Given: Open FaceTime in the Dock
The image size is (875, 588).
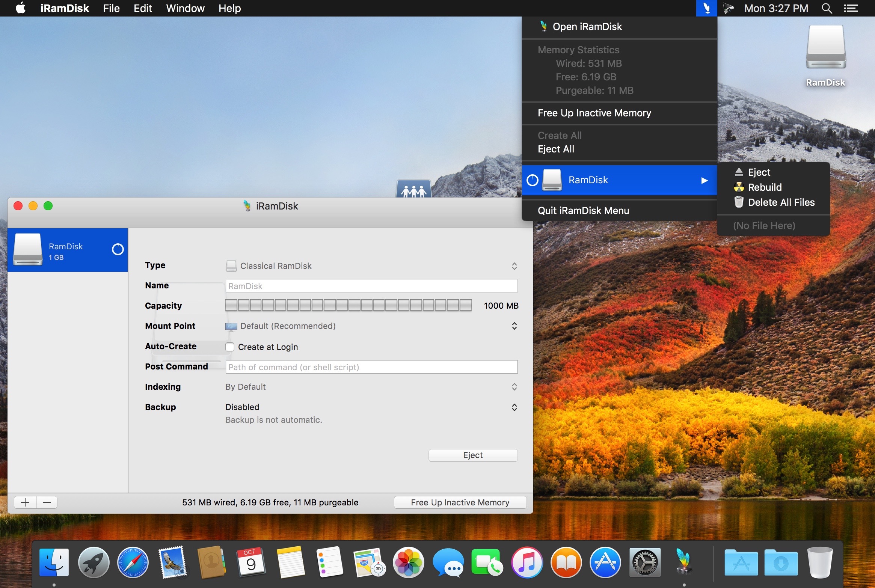Looking at the screenshot, I should (x=487, y=562).
